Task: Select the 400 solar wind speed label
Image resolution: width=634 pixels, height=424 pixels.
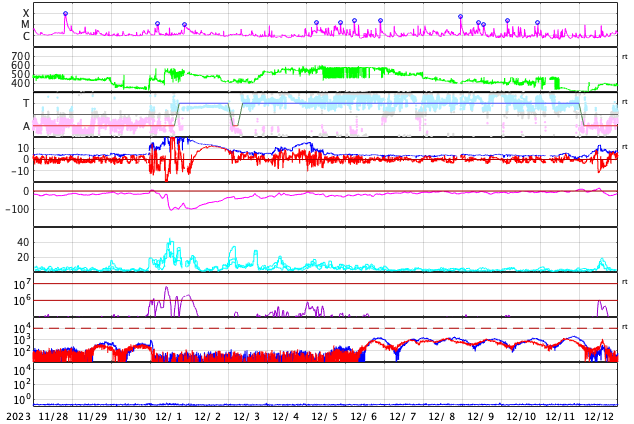Action: pos(21,84)
